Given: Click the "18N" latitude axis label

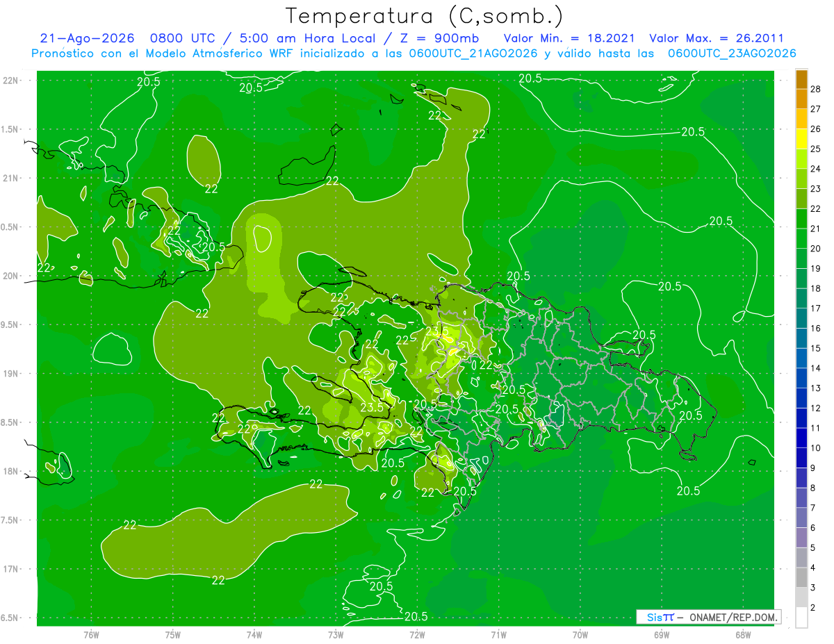Looking at the screenshot, I should pos(12,472).
